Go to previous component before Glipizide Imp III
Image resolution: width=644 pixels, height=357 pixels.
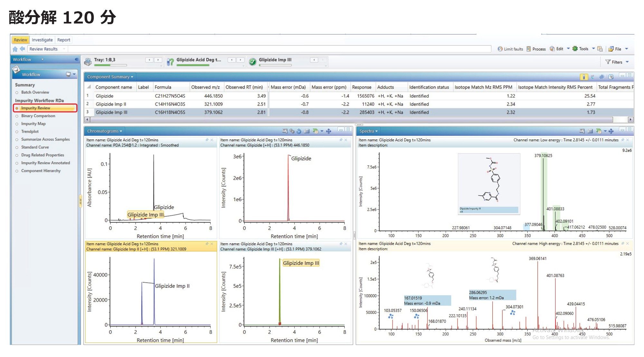click(314, 60)
